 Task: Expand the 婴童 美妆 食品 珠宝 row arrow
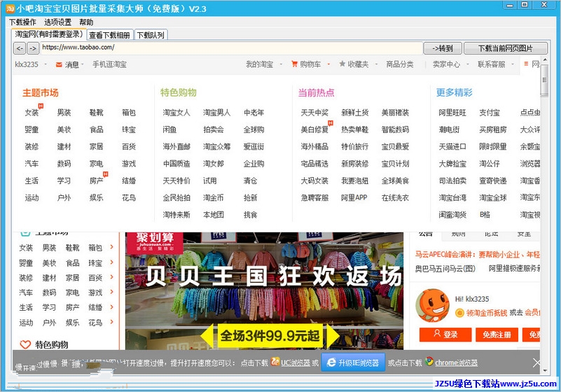111,262
